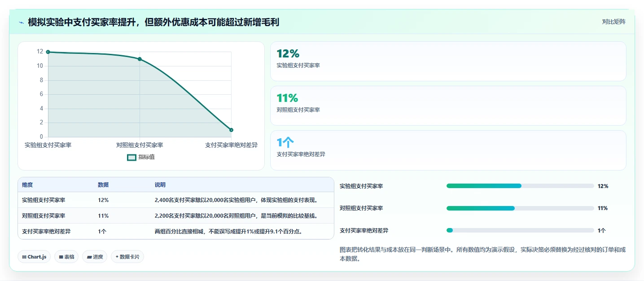Screen dimensions: 644x281
Task: Click the 支付买家率绝对差异 chart data point
Action: coord(231,130)
